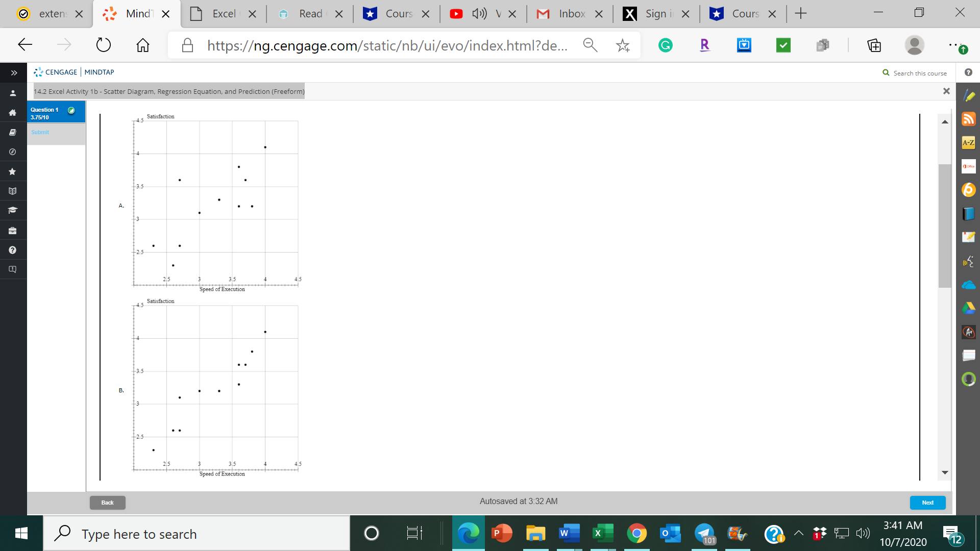This screenshot has width=980, height=551.
Task: Open the ReadSpeaker text-to-speech tool
Action: pyautogui.click(x=968, y=261)
